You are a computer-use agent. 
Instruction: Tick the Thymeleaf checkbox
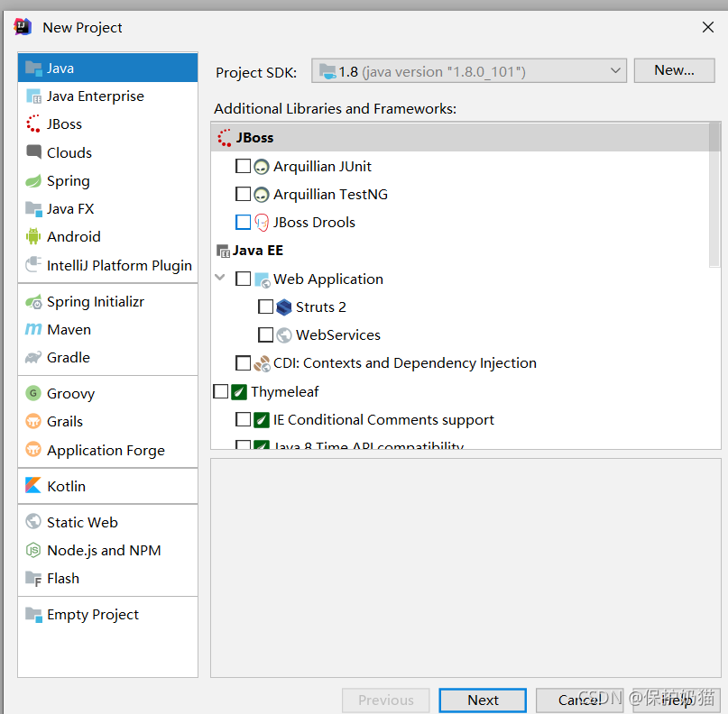[220, 391]
